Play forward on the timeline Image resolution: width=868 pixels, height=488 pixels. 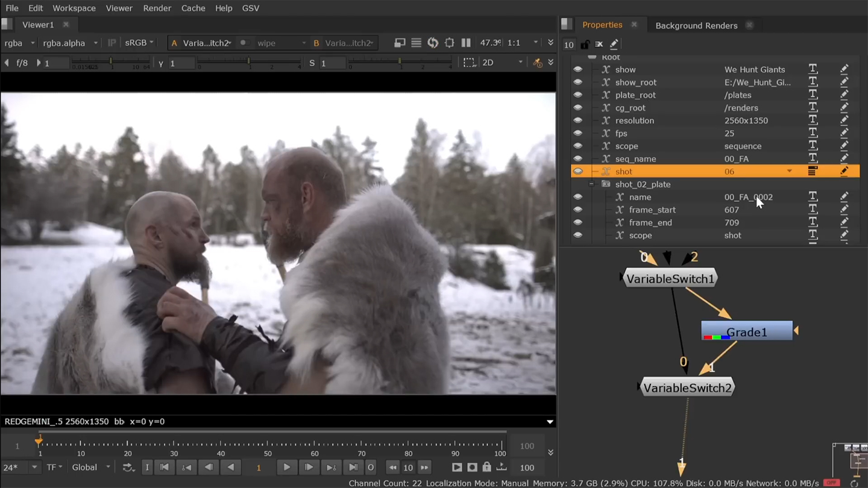[287, 468]
